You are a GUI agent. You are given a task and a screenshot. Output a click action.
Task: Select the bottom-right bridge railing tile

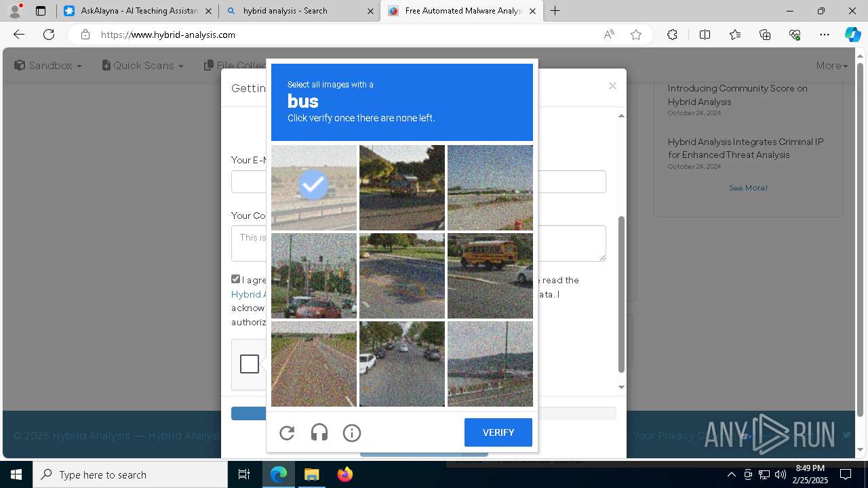click(490, 364)
